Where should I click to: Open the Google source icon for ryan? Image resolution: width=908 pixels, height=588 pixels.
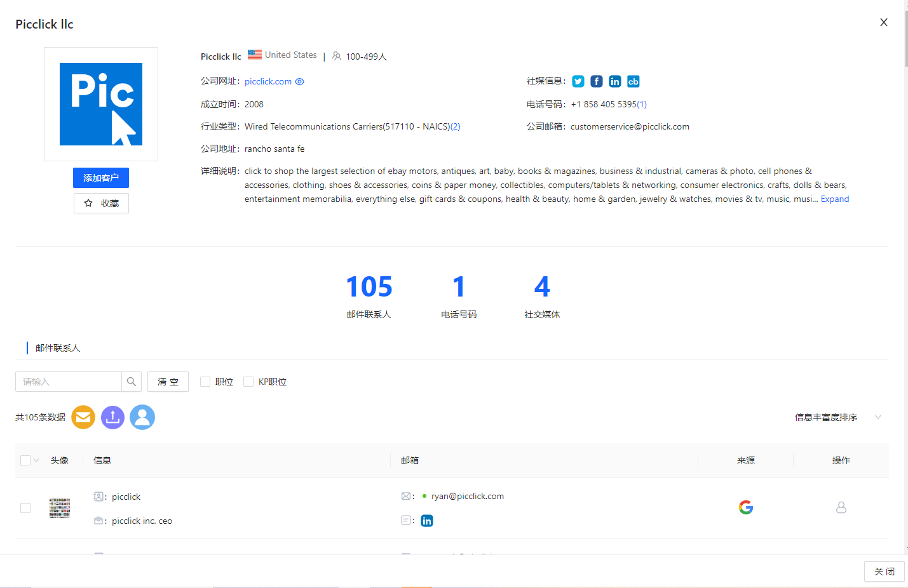click(x=745, y=507)
